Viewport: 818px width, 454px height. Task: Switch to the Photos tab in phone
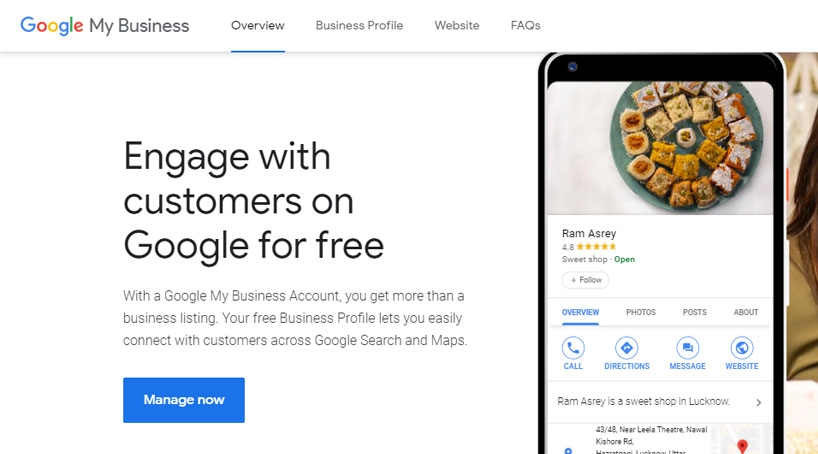tap(641, 312)
